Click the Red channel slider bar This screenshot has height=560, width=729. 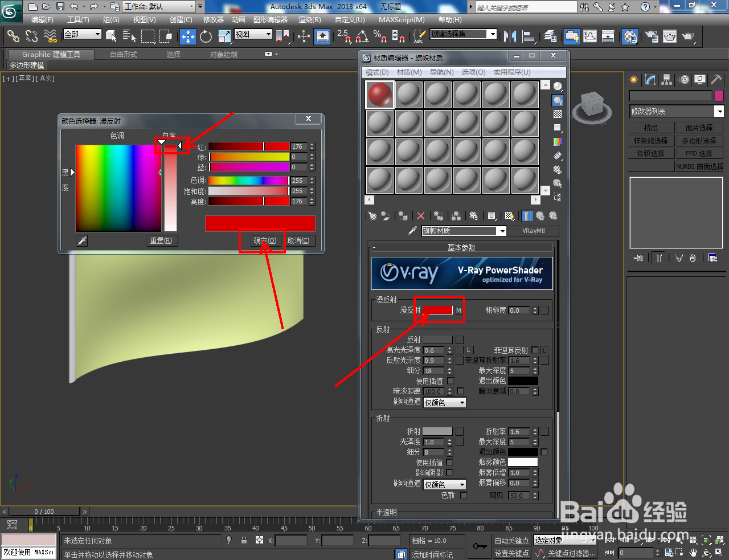click(x=249, y=146)
